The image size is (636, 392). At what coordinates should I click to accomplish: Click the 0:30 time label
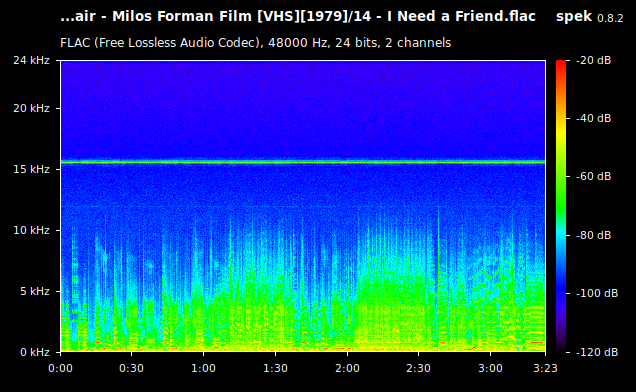tap(131, 368)
